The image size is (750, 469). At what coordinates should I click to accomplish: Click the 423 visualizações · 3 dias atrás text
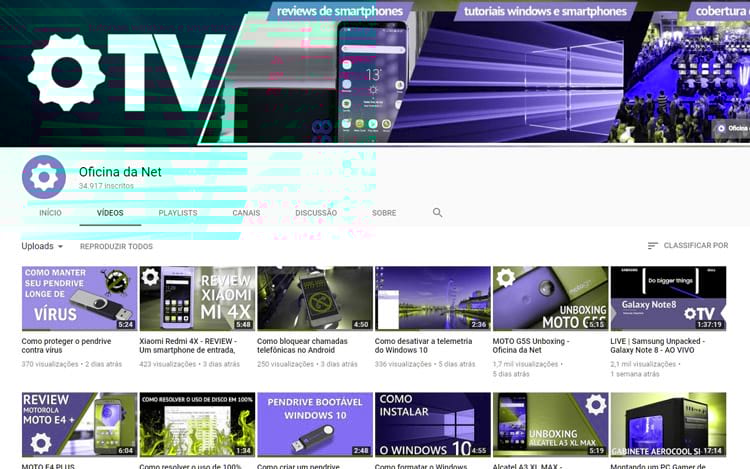[x=189, y=364]
